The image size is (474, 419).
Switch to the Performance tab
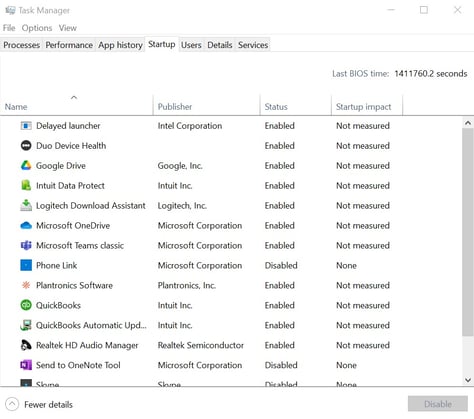tap(69, 45)
